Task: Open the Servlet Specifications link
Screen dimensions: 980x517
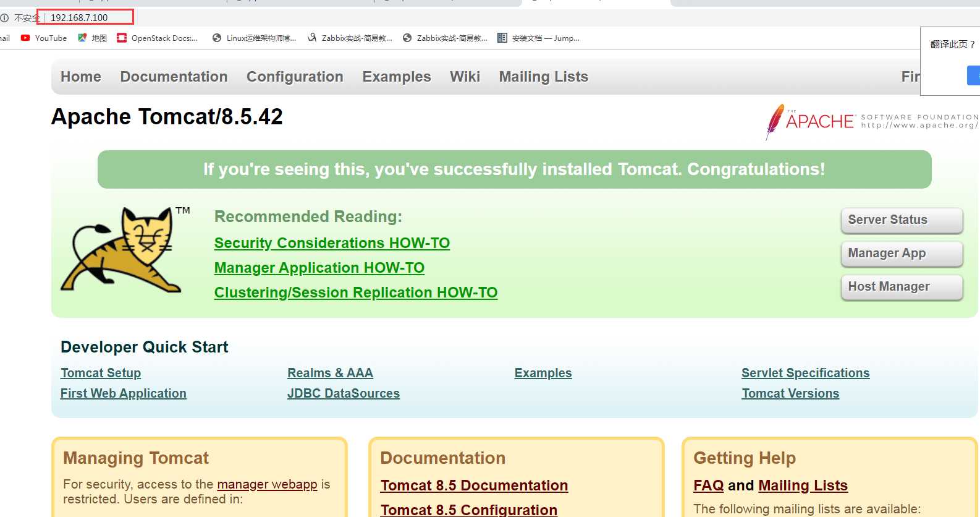Action: click(806, 373)
